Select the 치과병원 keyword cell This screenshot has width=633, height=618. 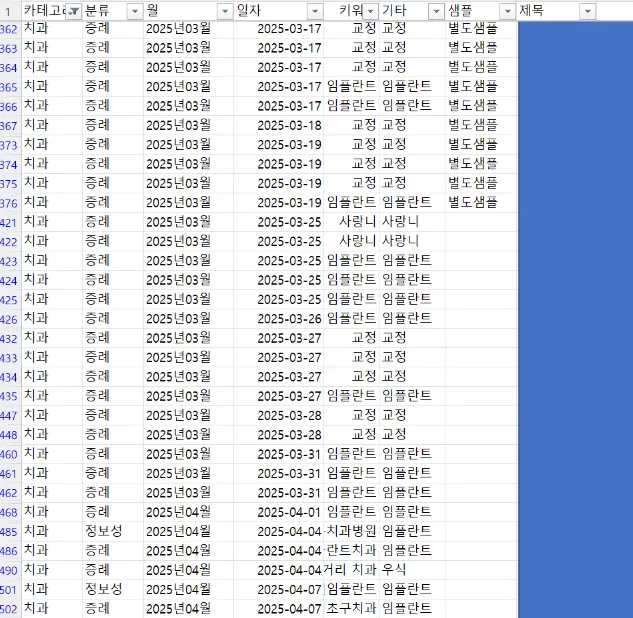[x=351, y=531]
